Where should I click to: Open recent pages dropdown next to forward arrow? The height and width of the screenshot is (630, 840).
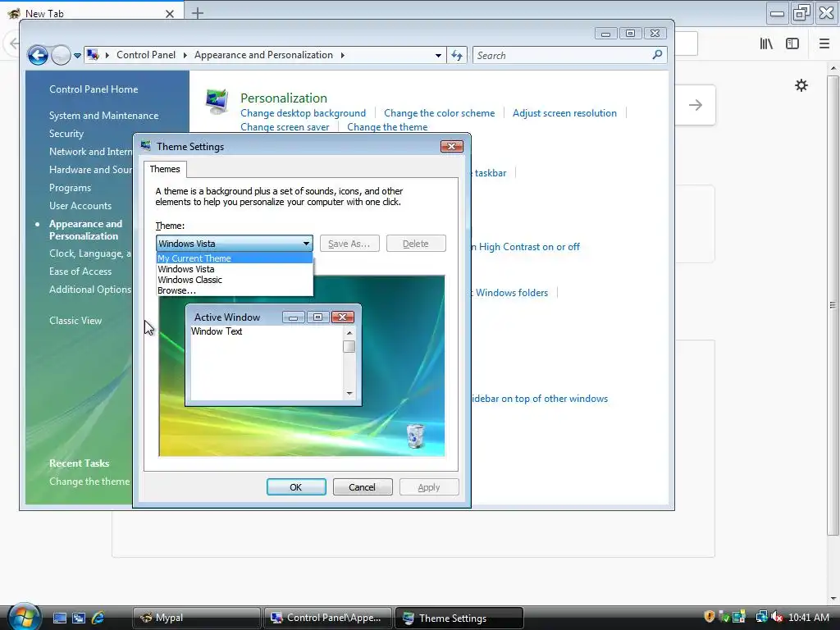click(x=77, y=55)
